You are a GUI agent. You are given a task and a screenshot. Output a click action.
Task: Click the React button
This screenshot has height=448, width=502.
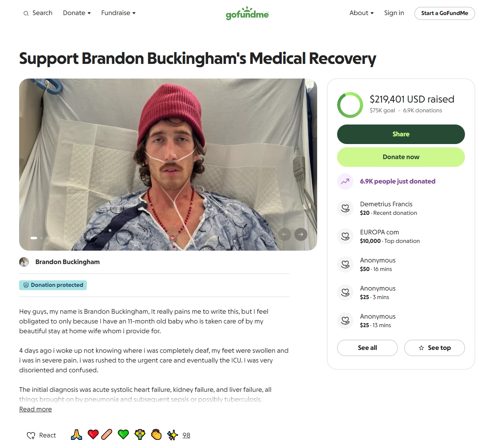(x=42, y=435)
